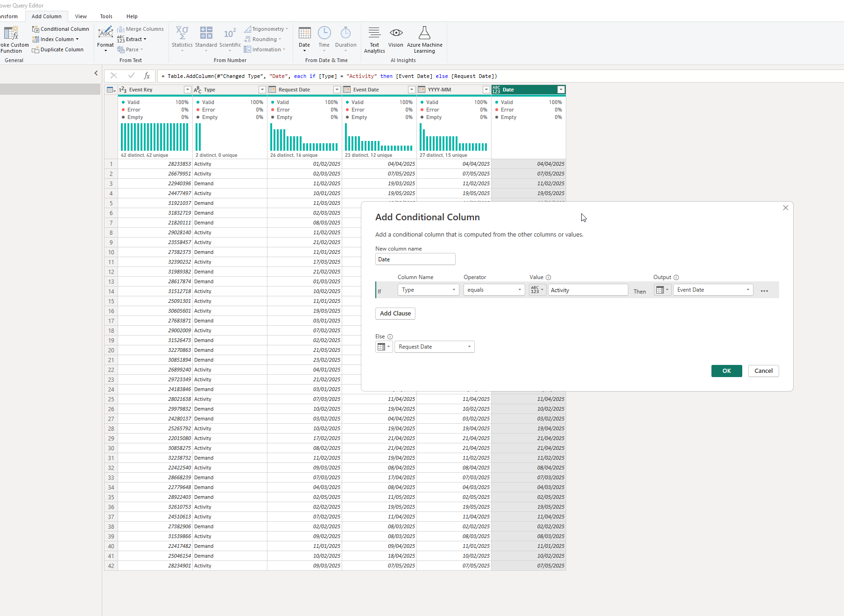This screenshot has height=616, width=844.
Task: Click the Duration stopwatch icon
Action: 345,33
